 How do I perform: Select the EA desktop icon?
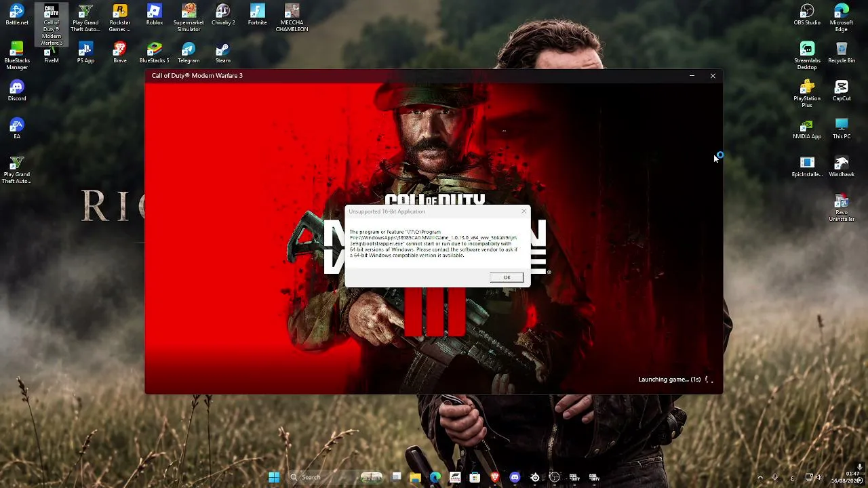[17, 129]
